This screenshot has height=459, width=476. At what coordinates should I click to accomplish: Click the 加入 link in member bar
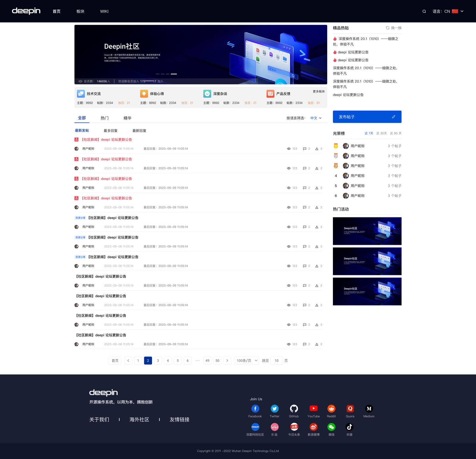tap(160, 81)
